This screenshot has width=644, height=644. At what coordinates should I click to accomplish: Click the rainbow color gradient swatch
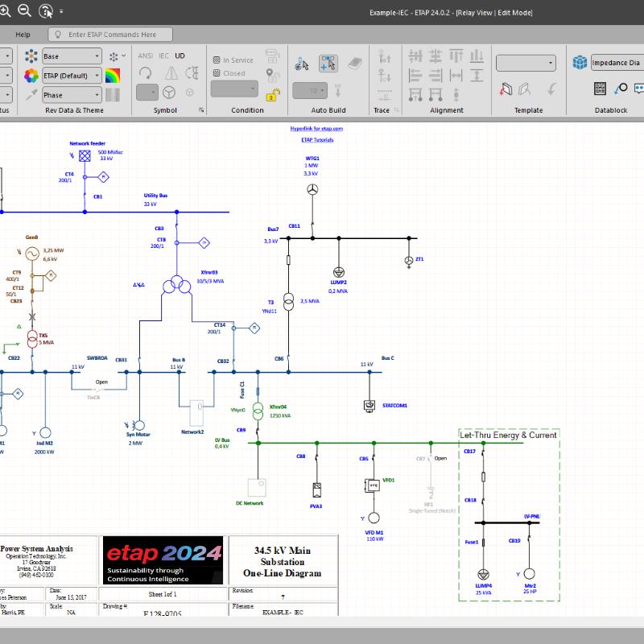coord(113,76)
